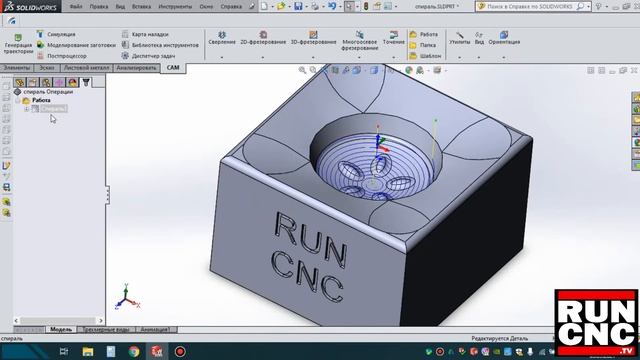Viewport: 640px width, 360px height.
Task: Open the Ориентация dropdown arrow
Action: click(x=504, y=58)
